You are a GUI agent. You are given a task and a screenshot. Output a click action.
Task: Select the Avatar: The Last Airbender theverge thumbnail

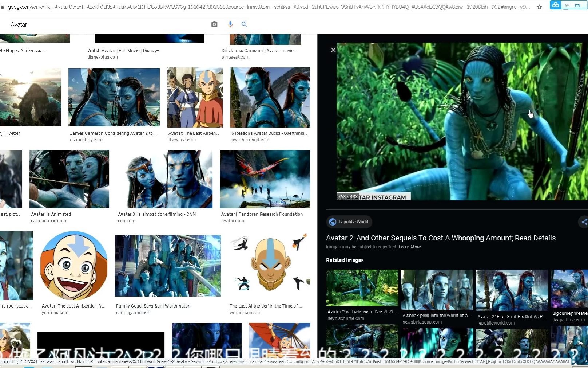(x=195, y=97)
